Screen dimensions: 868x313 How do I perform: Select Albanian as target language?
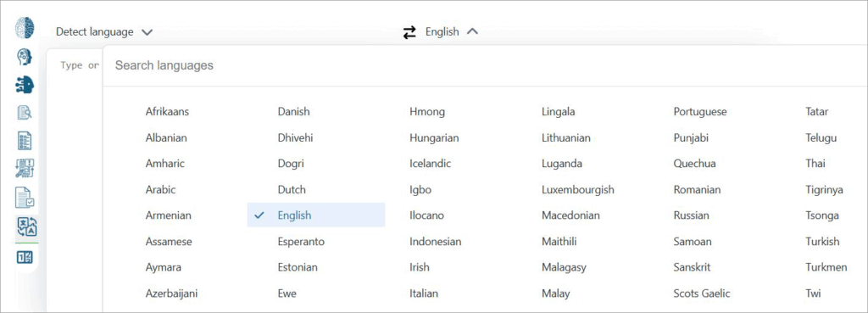(x=166, y=138)
